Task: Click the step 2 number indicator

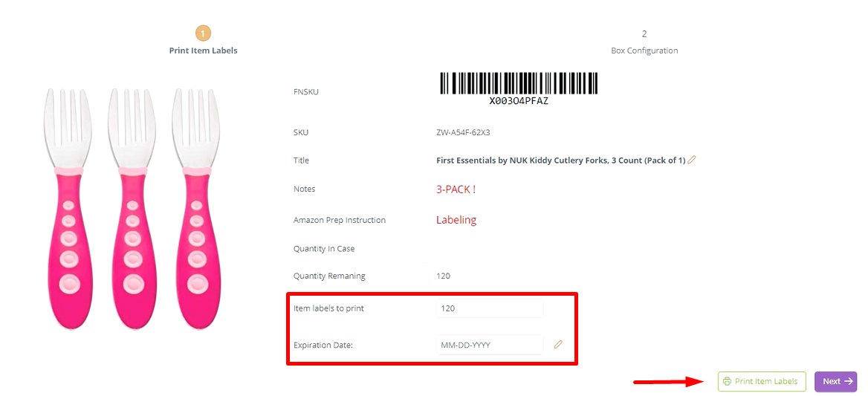Action: [644, 34]
